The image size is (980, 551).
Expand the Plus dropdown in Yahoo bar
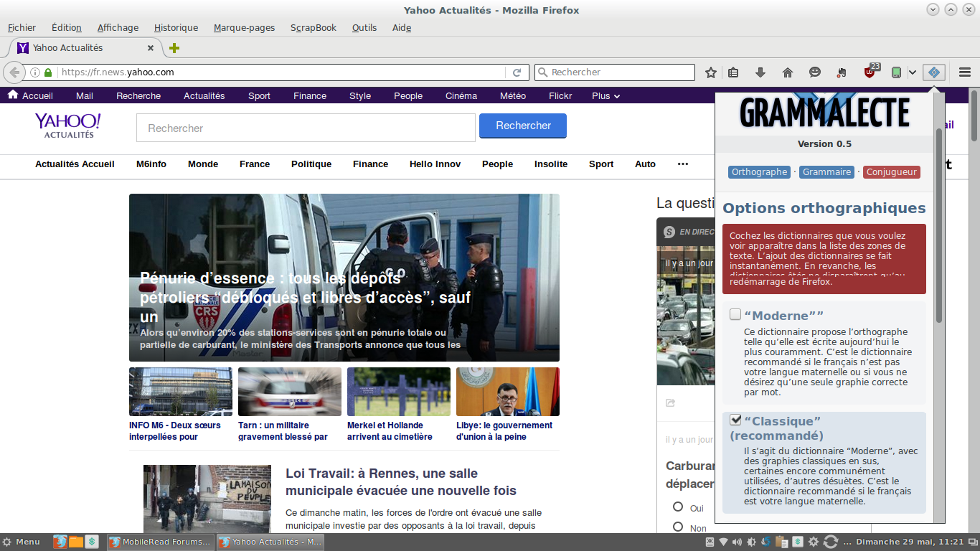[x=606, y=96]
